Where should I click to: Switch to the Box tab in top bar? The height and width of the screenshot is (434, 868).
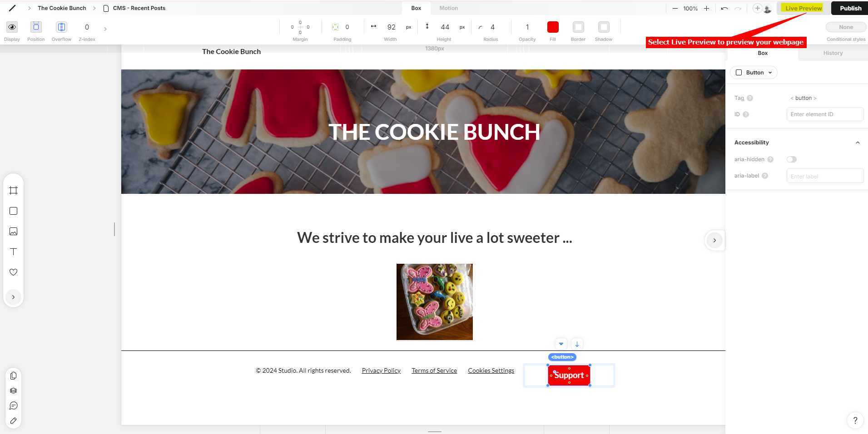tap(416, 8)
